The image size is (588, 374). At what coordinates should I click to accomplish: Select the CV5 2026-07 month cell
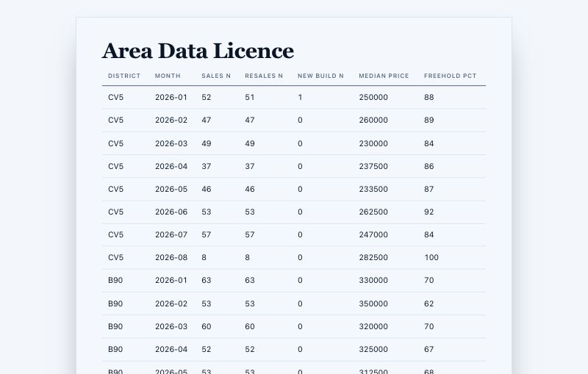coord(171,235)
